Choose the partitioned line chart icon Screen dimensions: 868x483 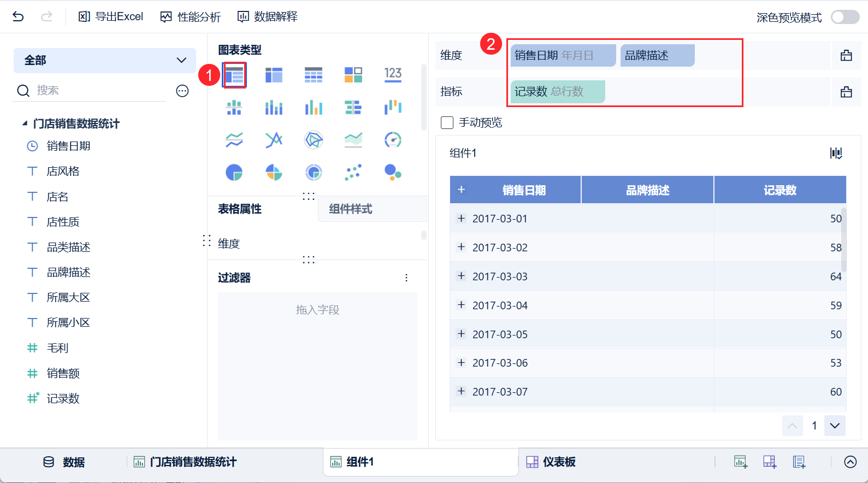pos(234,140)
